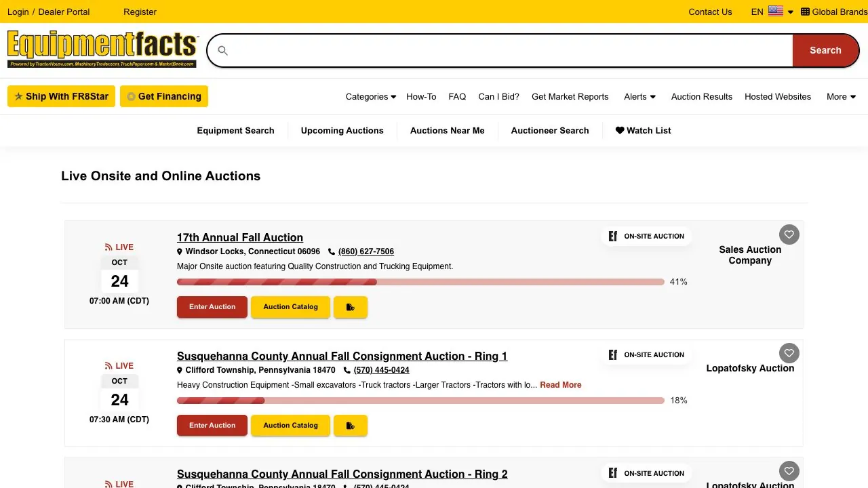Click the magnifier icon in search bar

click(x=222, y=51)
